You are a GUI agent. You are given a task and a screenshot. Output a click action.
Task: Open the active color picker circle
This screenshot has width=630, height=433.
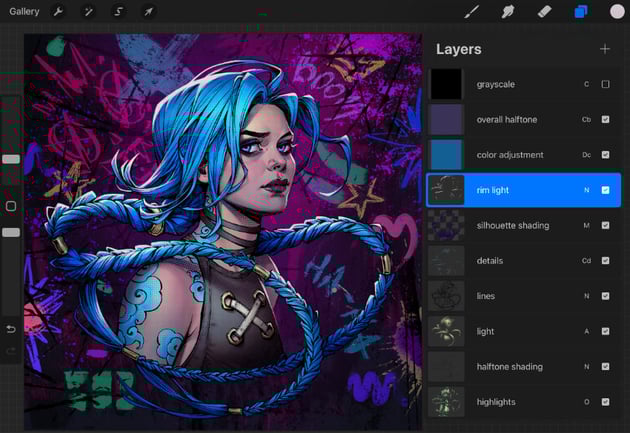tap(617, 12)
